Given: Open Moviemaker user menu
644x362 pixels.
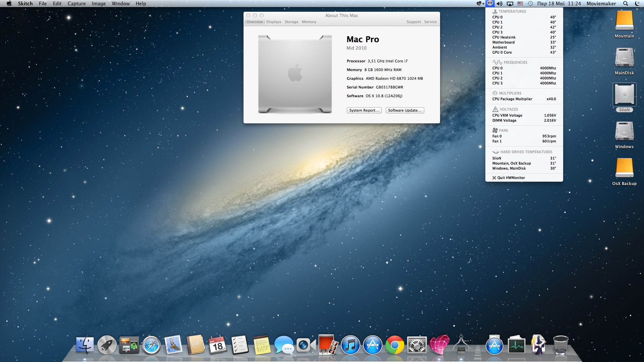Looking at the screenshot, I should (x=601, y=3).
